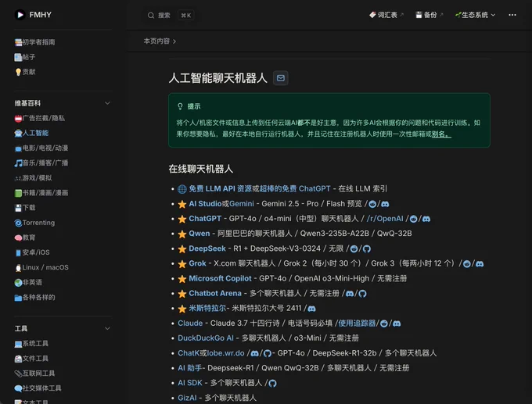Open the DeepSeek link
The width and height of the screenshot is (532, 404).
click(207, 248)
